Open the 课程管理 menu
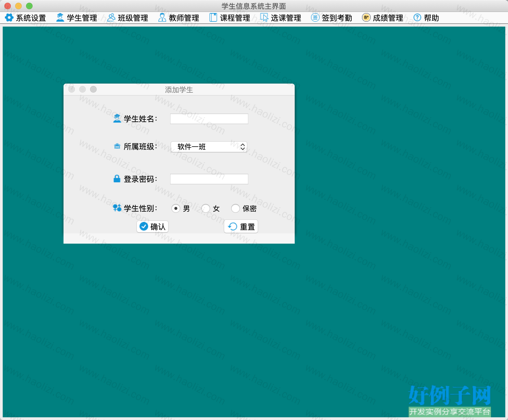The height and width of the screenshot is (420, 508). (230, 18)
